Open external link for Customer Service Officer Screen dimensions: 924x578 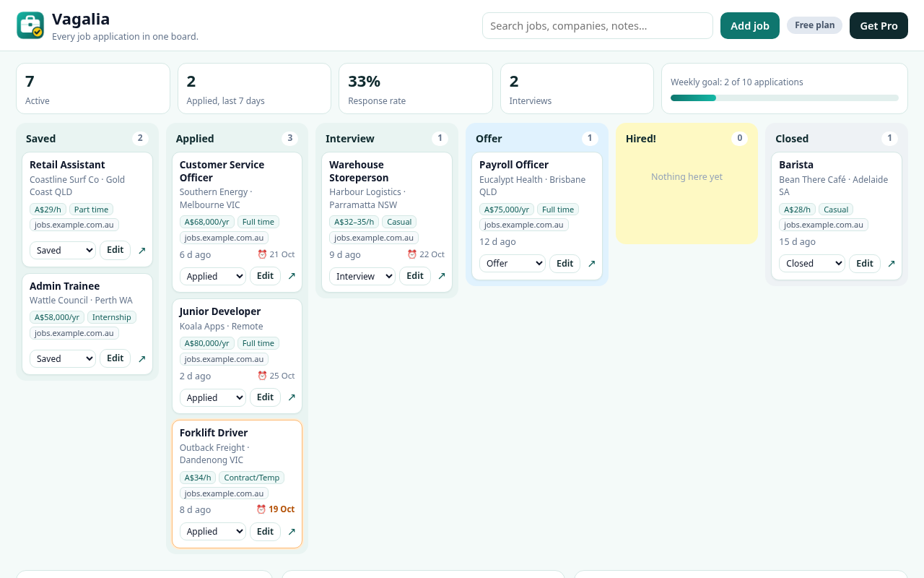(292, 276)
